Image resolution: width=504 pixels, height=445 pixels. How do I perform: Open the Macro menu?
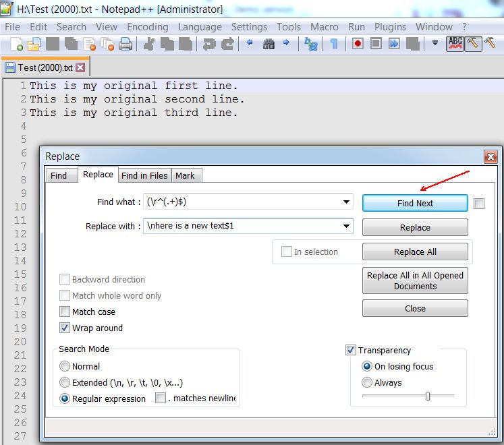[325, 27]
